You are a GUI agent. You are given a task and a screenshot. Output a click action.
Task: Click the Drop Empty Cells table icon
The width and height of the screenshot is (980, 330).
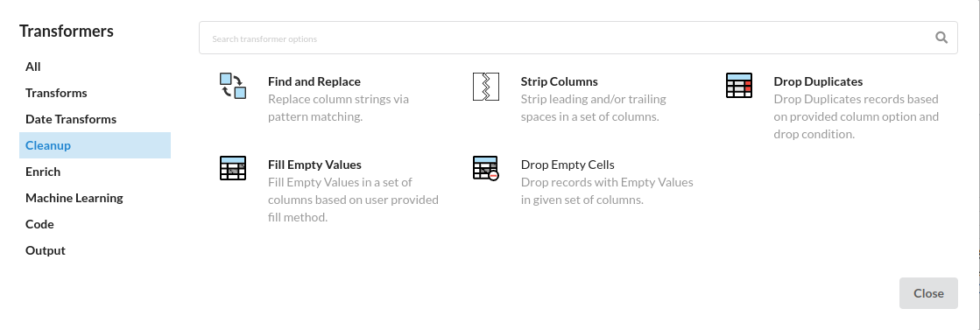pyautogui.click(x=486, y=168)
